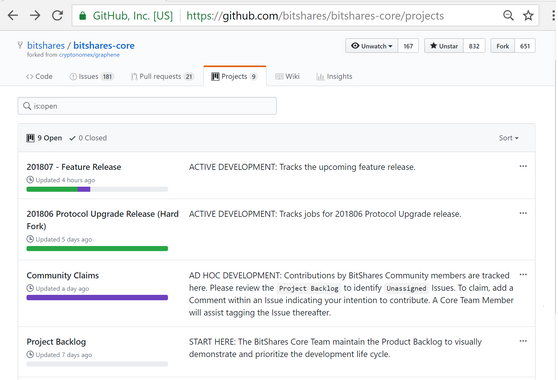Click the 'Project Backlog' code label in description

pyautogui.click(x=309, y=288)
